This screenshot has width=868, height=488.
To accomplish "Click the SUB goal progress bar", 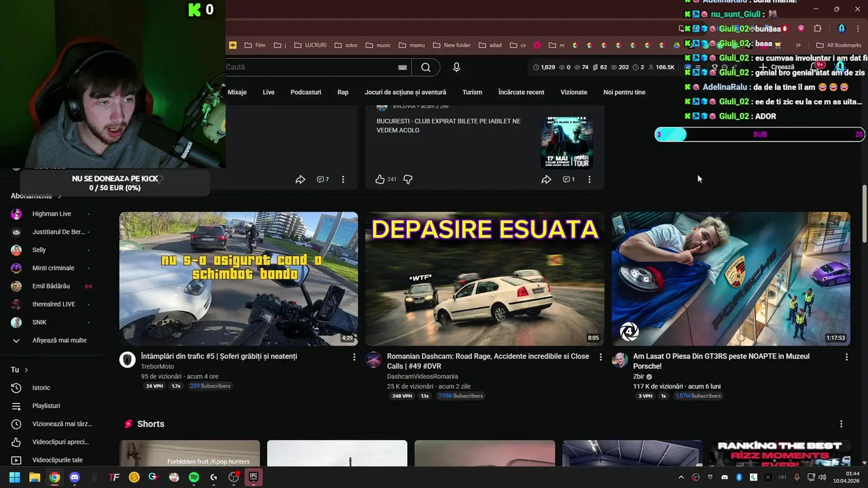I will click(x=759, y=134).
